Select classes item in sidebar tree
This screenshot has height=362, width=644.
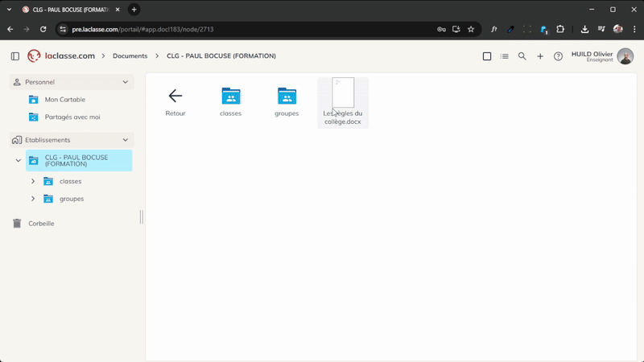[x=70, y=181]
